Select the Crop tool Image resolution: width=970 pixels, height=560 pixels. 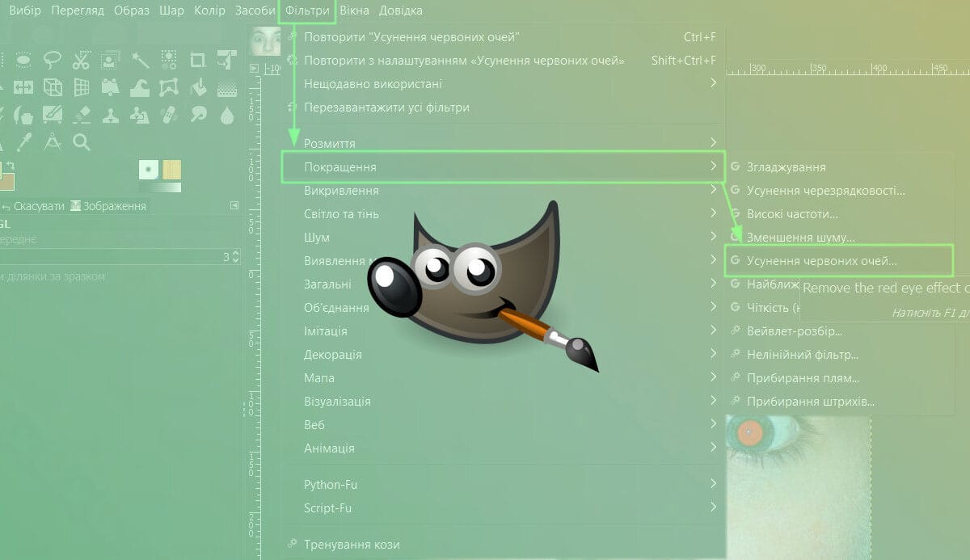coord(198,60)
